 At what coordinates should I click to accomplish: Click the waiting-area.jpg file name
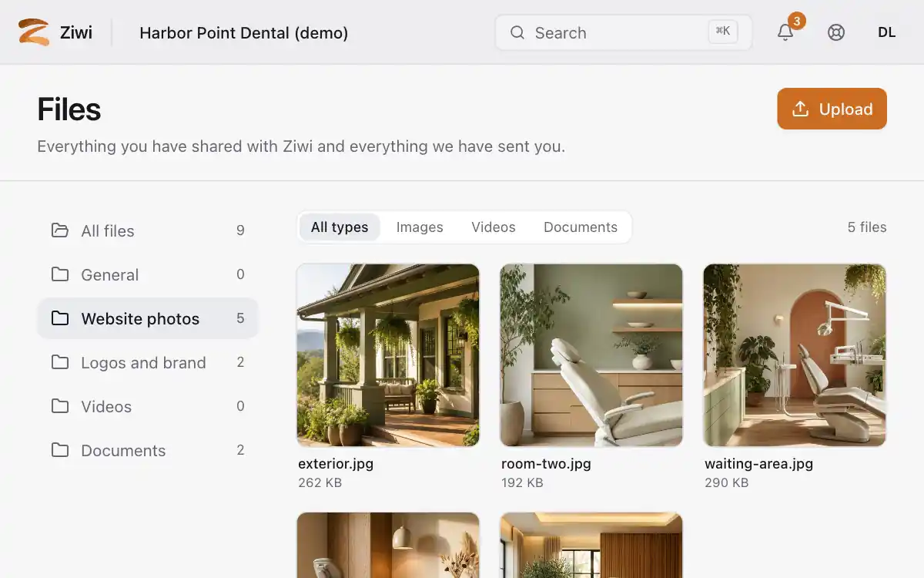point(758,464)
